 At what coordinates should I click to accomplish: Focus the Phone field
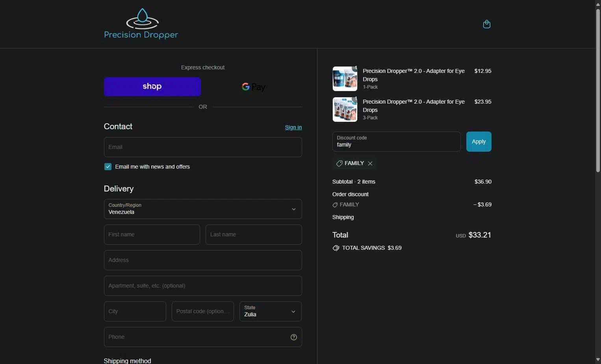pyautogui.click(x=203, y=337)
